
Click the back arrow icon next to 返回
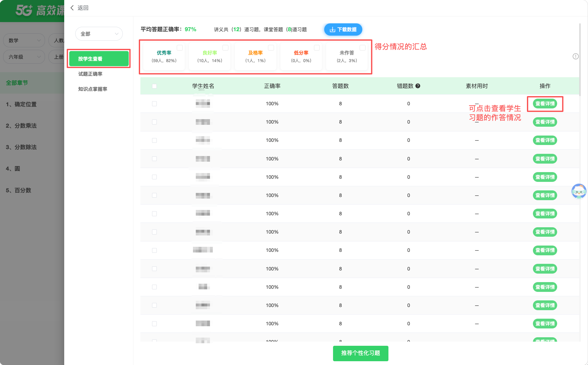72,8
